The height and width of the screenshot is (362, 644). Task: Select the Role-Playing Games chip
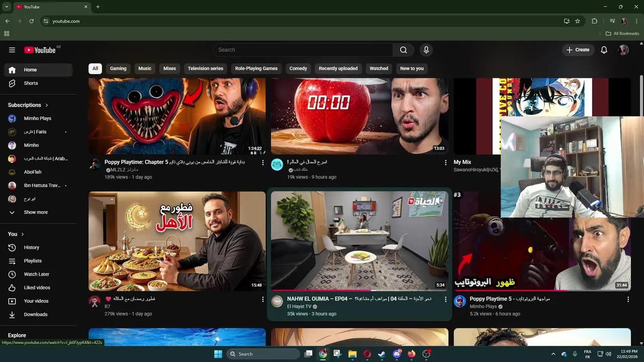click(256, 68)
